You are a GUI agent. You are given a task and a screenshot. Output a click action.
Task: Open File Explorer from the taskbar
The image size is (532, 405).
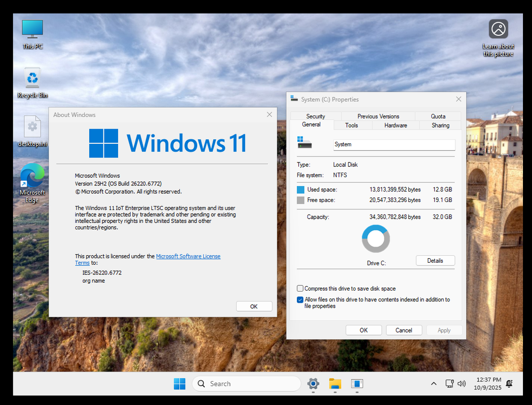335,384
